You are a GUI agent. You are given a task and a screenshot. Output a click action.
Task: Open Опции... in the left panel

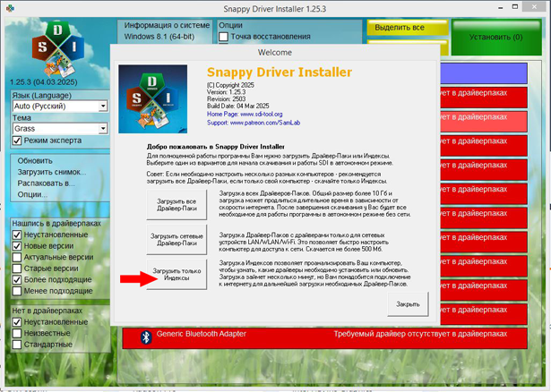pos(33,194)
